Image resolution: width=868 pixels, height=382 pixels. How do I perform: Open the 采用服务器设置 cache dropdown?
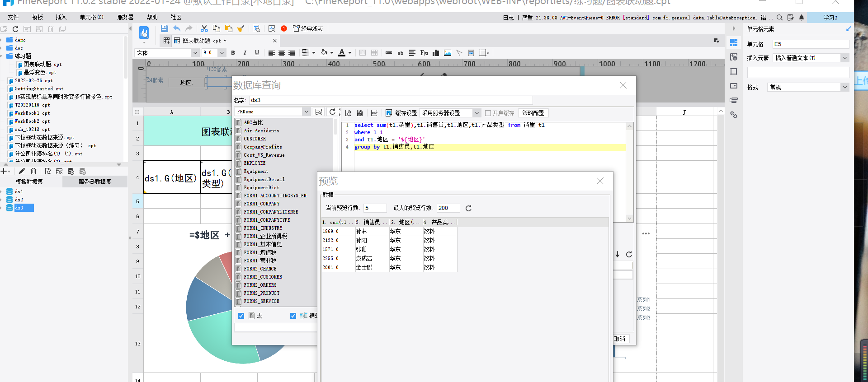tap(476, 113)
